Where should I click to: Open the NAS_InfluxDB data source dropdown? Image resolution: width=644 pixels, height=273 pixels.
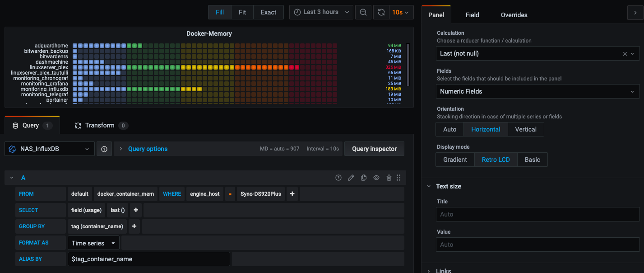point(50,149)
